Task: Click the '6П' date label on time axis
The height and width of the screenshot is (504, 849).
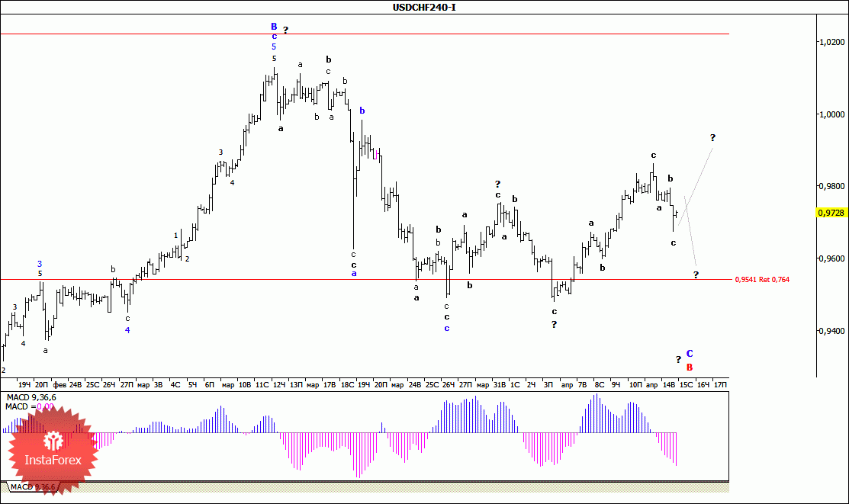Action: pos(210,385)
